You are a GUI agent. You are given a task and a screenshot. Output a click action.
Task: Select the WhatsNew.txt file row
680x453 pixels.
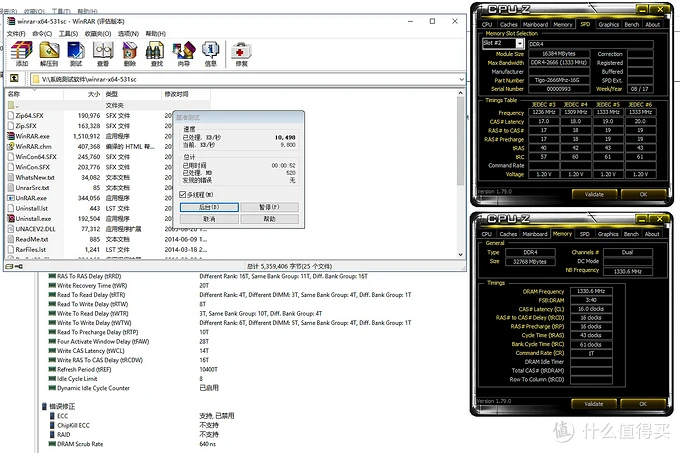tap(89, 177)
